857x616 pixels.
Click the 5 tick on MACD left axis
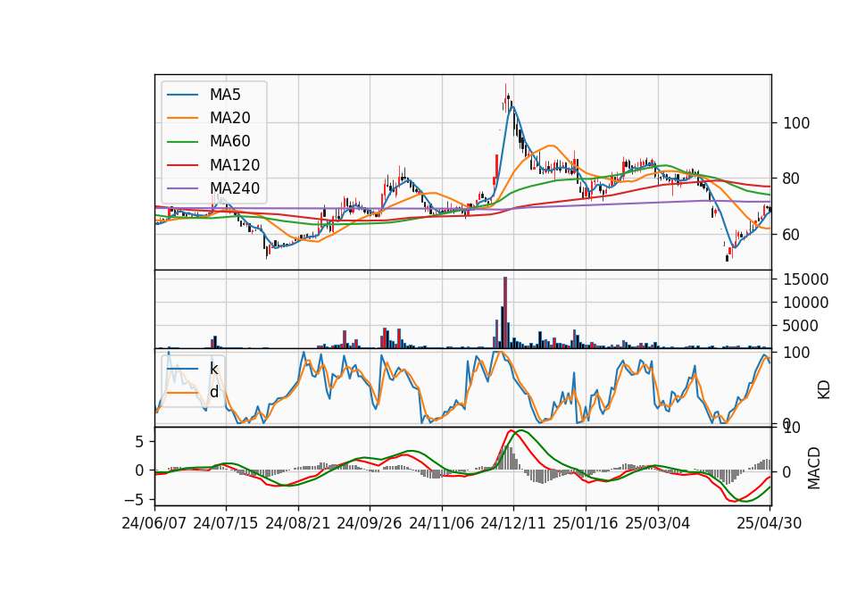coord(139,441)
